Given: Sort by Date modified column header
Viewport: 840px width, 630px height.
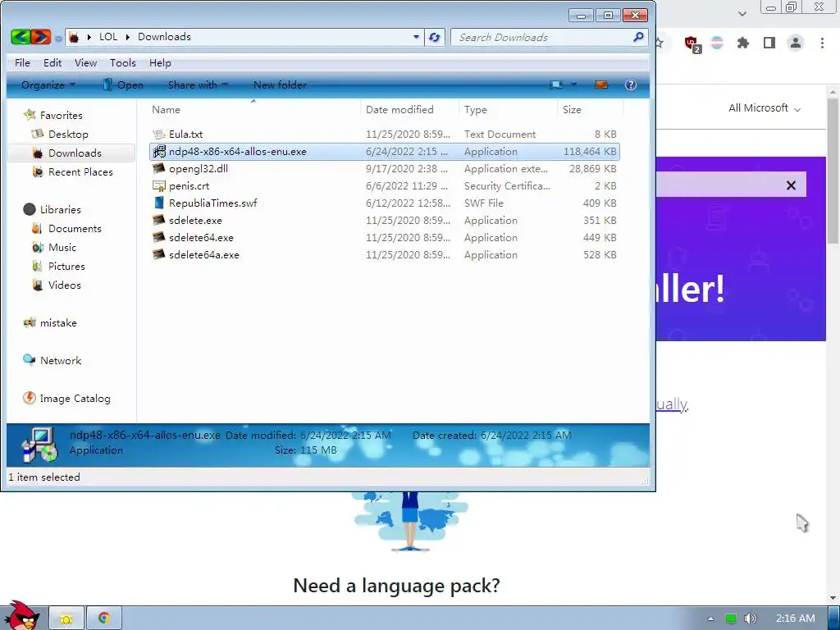Looking at the screenshot, I should 410,109.
